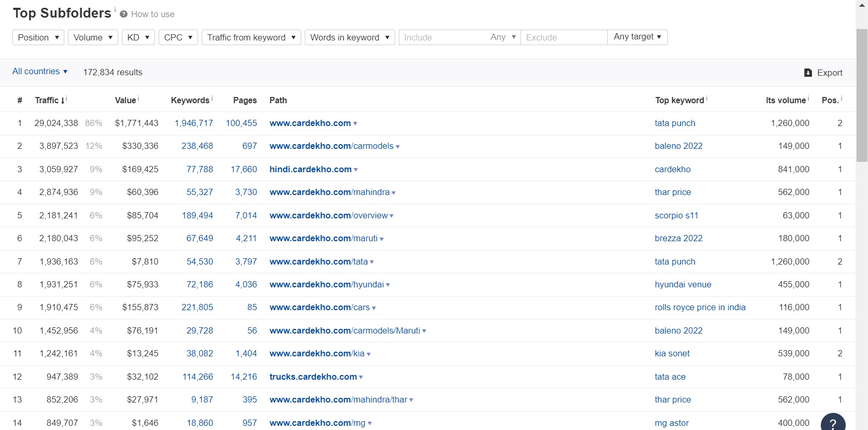Image resolution: width=868 pixels, height=430 pixels.
Task: Open the Any target dropdown
Action: pos(637,37)
